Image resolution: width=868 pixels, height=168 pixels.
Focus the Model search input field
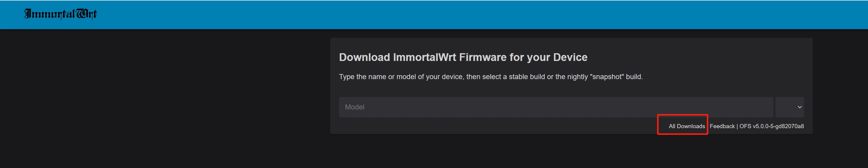[x=555, y=107]
